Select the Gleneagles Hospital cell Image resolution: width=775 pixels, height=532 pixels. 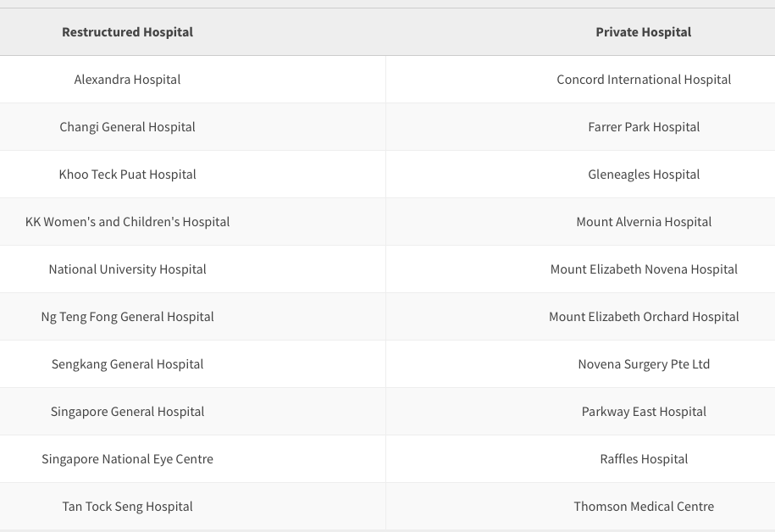[644, 175]
